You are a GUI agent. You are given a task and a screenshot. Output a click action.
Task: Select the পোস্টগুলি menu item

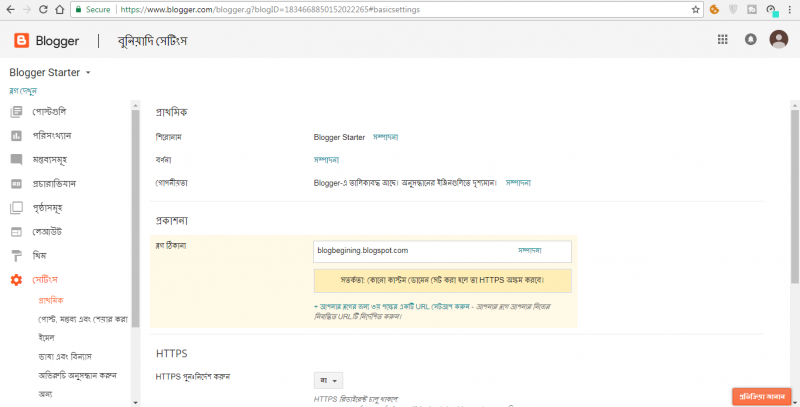[x=49, y=112]
